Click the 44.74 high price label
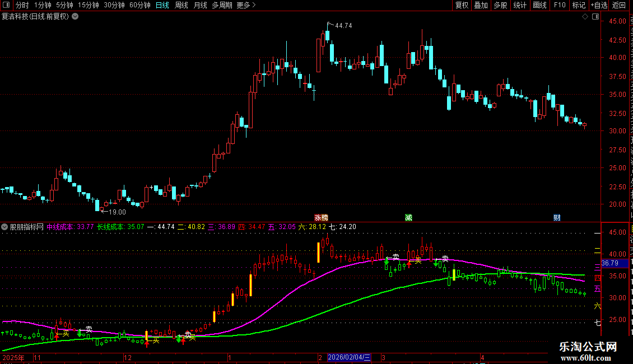 click(343, 26)
